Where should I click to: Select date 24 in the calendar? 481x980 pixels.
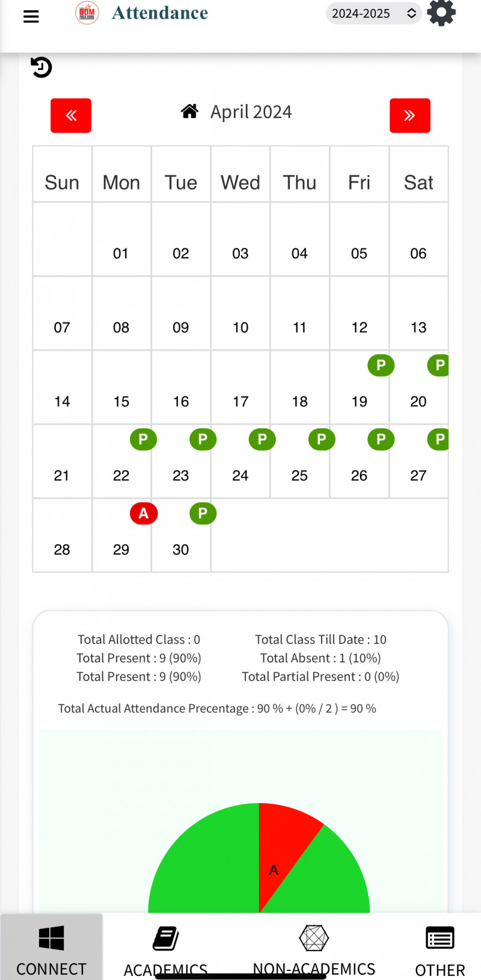coord(240,475)
